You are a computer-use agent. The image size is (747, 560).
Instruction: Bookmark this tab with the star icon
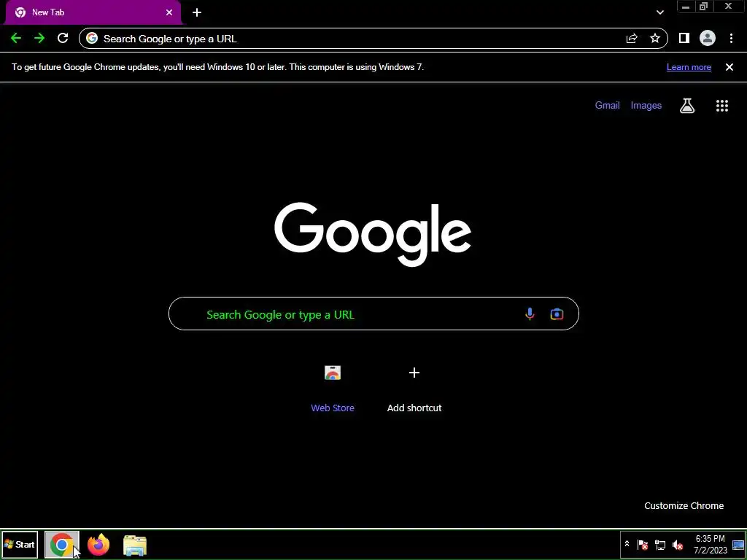(655, 39)
